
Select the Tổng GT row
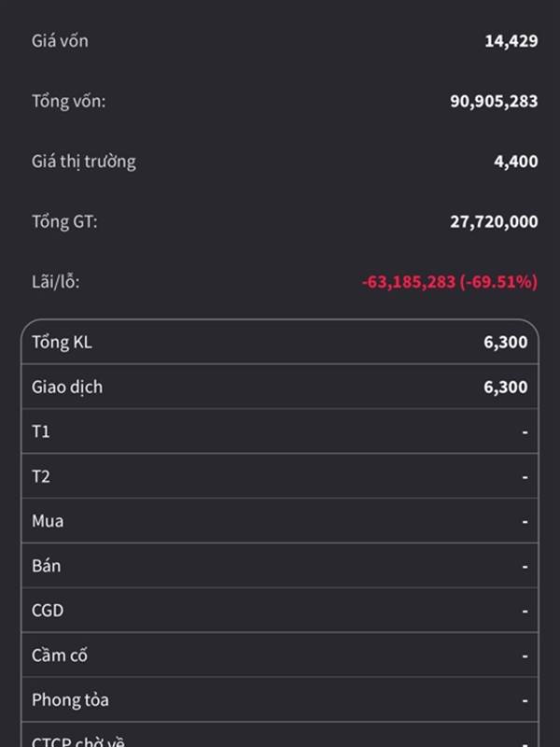point(285,221)
